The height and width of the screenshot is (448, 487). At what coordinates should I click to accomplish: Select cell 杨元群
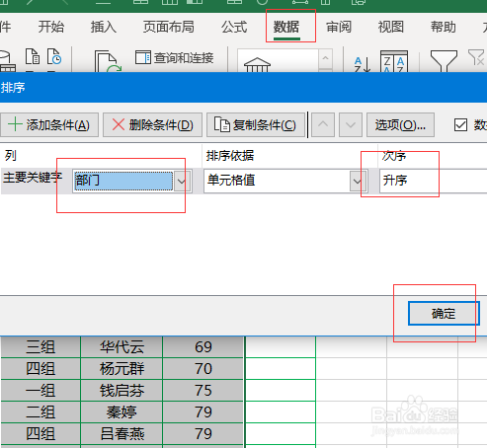[122, 369]
